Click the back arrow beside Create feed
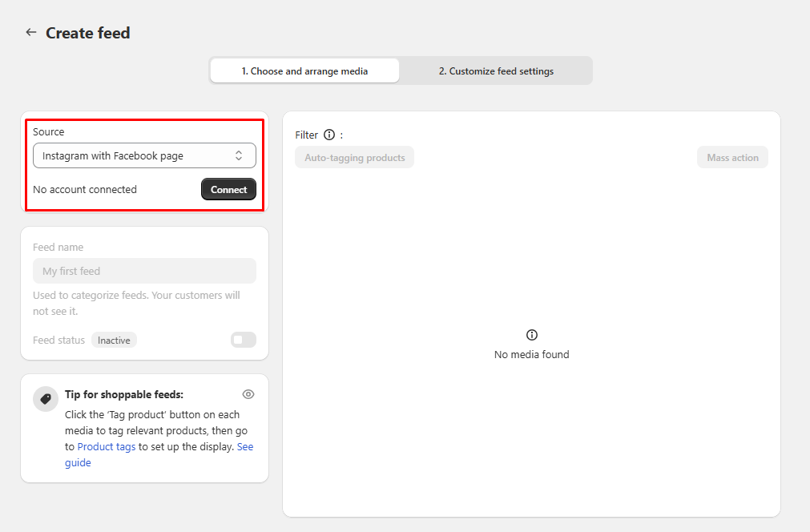 pyautogui.click(x=31, y=33)
